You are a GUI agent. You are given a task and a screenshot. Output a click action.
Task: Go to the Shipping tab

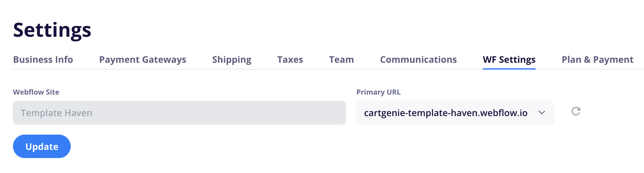232,60
